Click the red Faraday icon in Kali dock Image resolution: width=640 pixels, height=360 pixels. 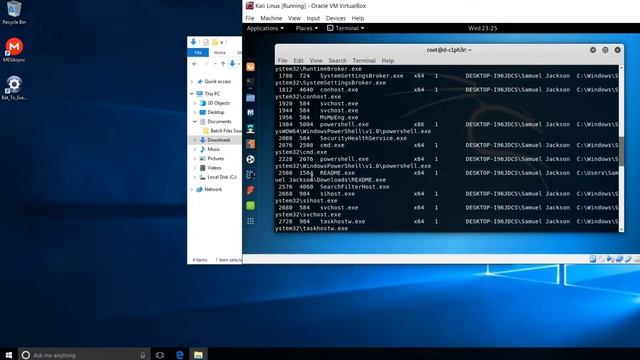(251, 190)
